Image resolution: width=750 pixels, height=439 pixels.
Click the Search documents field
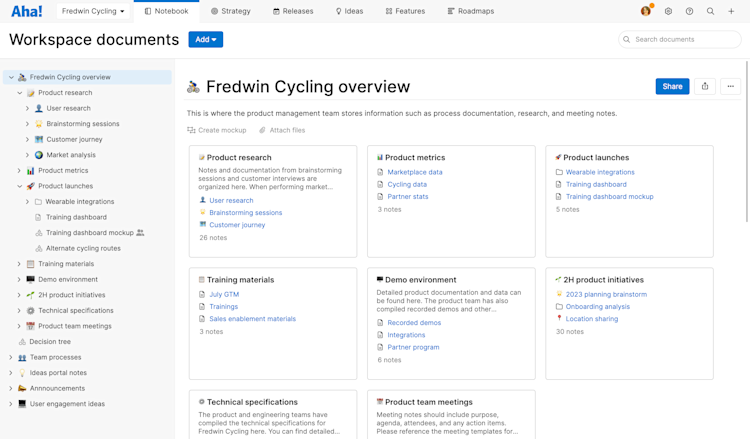pos(679,40)
